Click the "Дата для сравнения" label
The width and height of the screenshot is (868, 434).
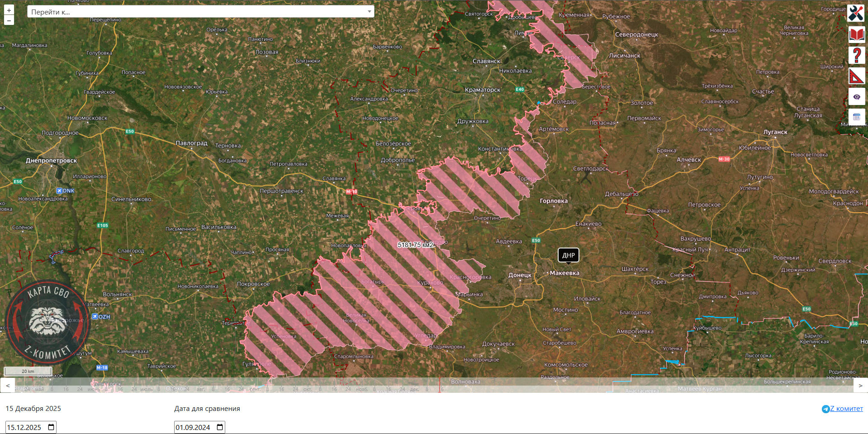(x=207, y=409)
